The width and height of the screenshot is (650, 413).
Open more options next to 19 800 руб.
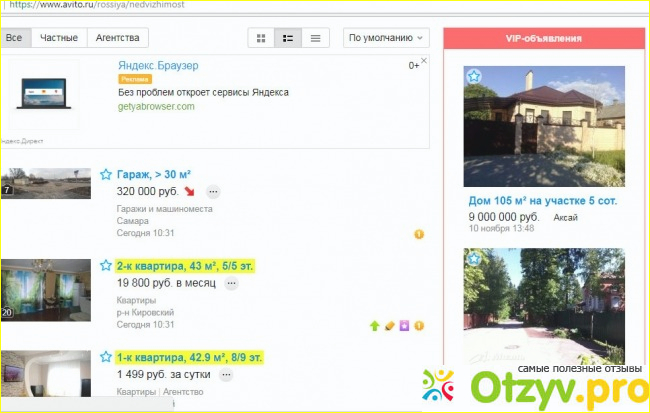click(x=231, y=284)
